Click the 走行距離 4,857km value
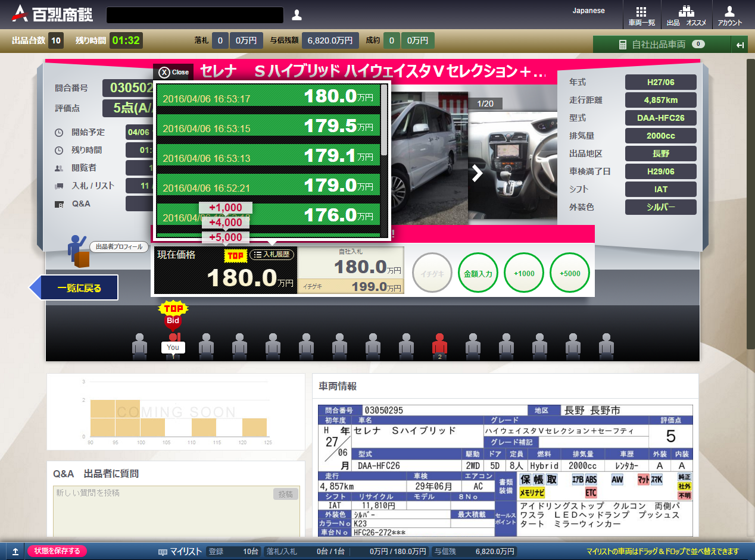The image size is (755, 560). (661, 100)
